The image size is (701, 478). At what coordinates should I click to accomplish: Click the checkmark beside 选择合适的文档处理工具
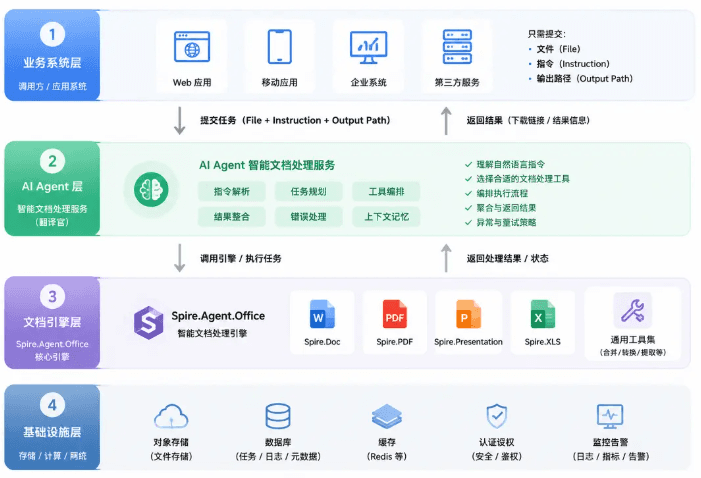pyautogui.click(x=468, y=179)
